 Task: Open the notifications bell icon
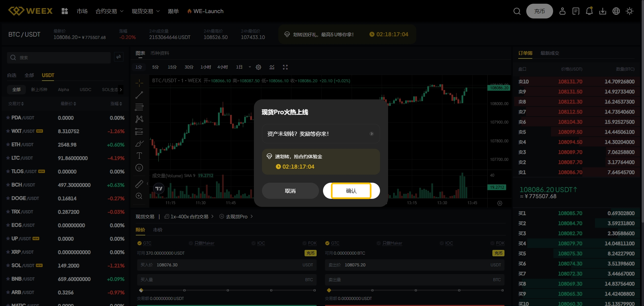[x=589, y=11]
